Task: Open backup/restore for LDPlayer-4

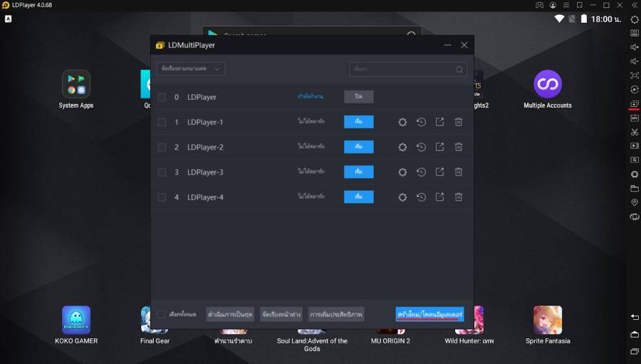Action: [x=421, y=197]
